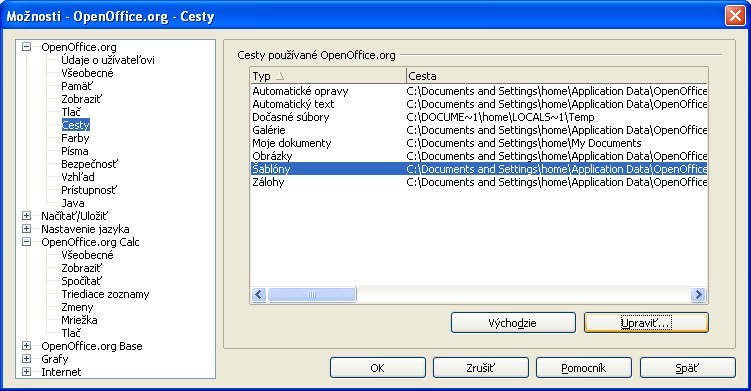Select the Dočasné súbory row
751x391 pixels.
479,117
